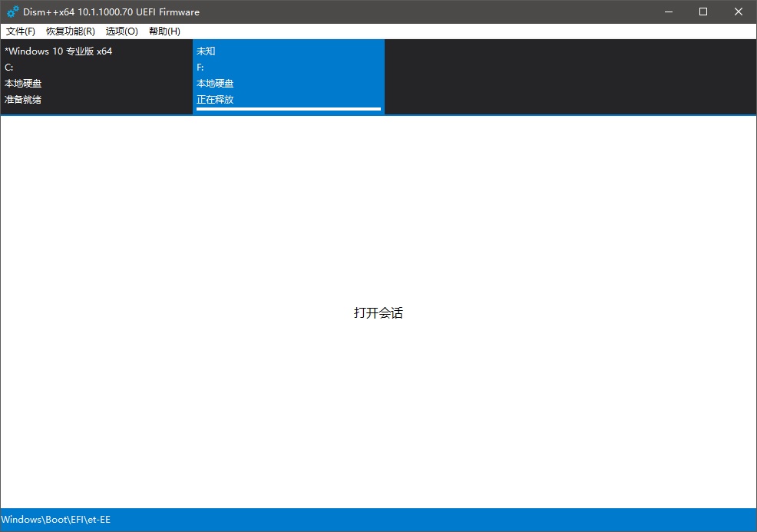Click the 正在释放 progress bar

[288, 109]
